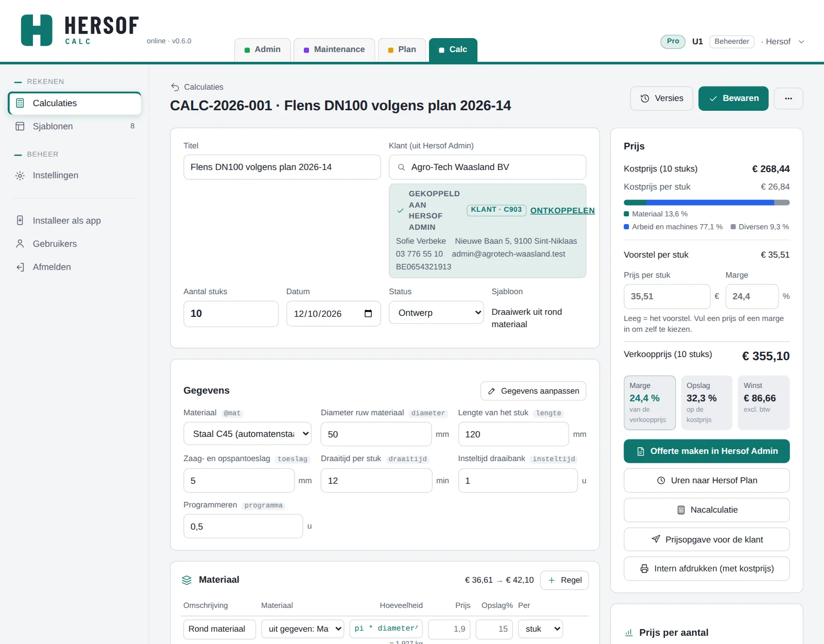Click the layers icon next to Materiaal heading
Image resolution: width=824 pixels, height=644 pixels.
point(187,580)
